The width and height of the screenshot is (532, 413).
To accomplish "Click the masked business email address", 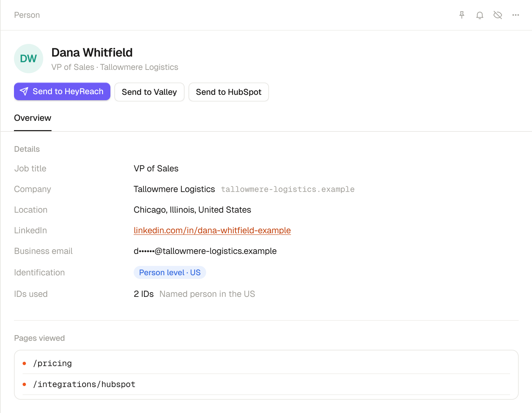I will (x=205, y=251).
